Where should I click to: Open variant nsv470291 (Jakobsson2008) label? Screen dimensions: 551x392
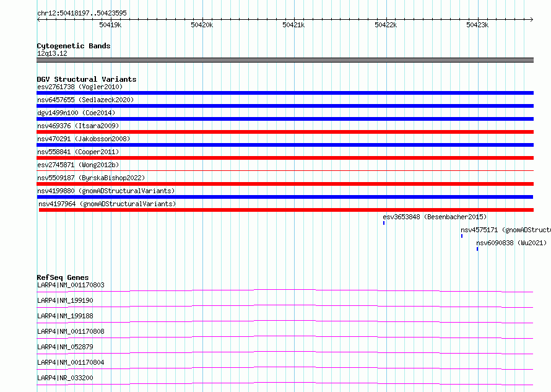tap(84, 139)
